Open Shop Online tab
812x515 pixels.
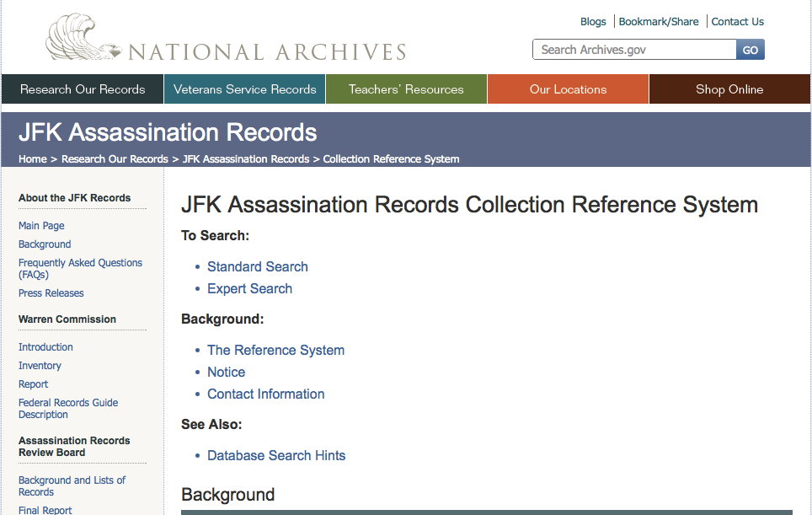click(x=729, y=89)
